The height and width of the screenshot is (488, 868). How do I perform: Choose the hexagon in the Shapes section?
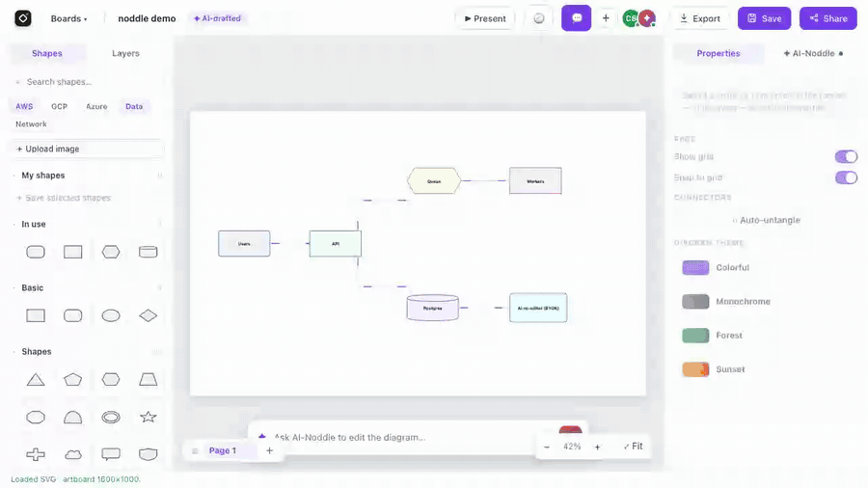tap(111, 380)
